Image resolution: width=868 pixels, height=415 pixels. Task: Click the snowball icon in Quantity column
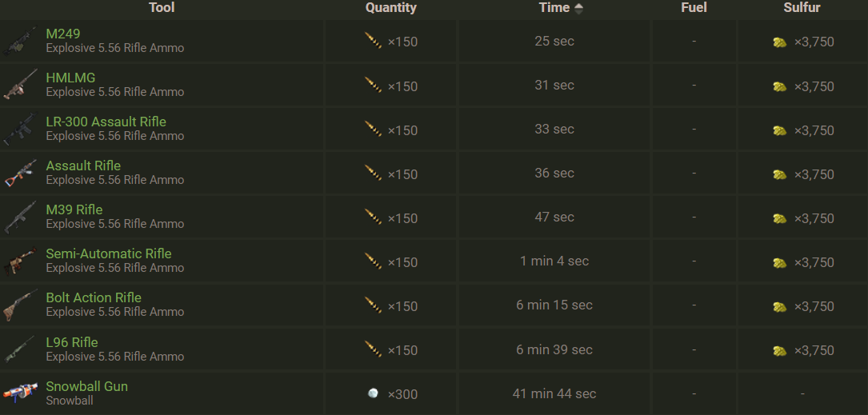(373, 393)
